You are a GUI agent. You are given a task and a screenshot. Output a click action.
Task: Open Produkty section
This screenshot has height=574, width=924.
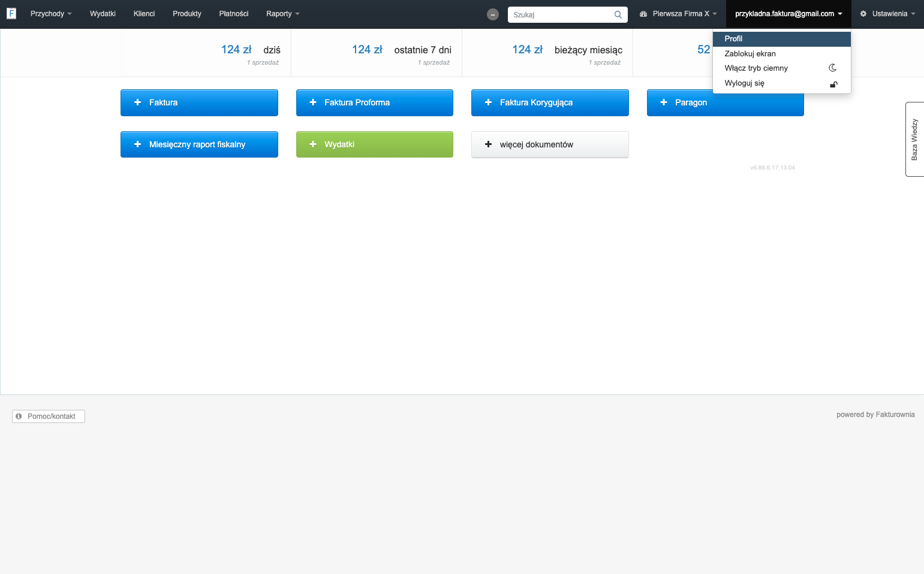[187, 14]
